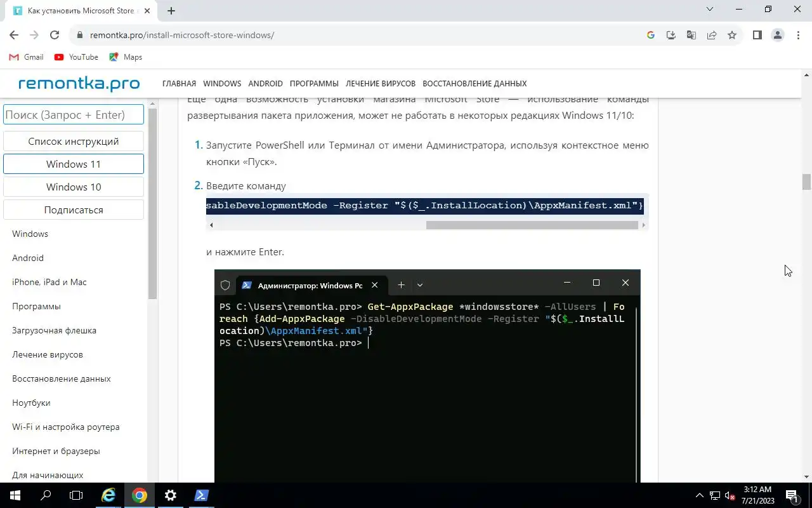Click the remontka.pro site logo
This screenshot has height=508, width=812.
[x=79, y=83]
